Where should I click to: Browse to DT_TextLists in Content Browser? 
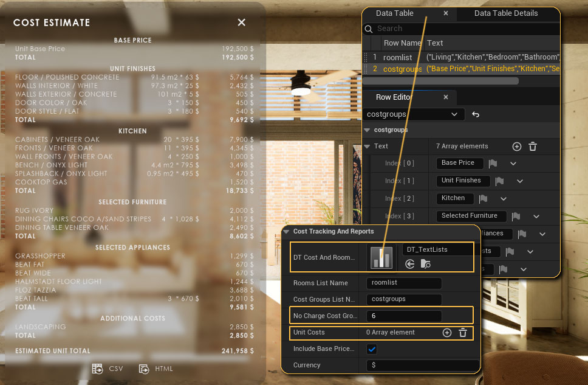(x=425, y=264)
